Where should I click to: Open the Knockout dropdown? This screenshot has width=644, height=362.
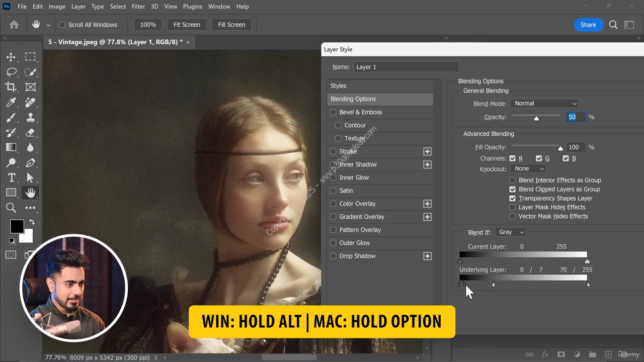[528, 169]
